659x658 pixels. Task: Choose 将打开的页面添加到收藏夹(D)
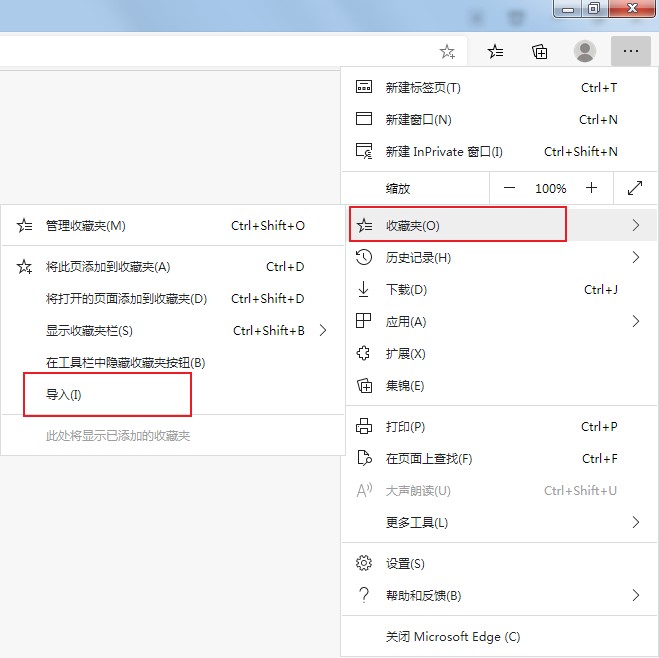point(173,298)
